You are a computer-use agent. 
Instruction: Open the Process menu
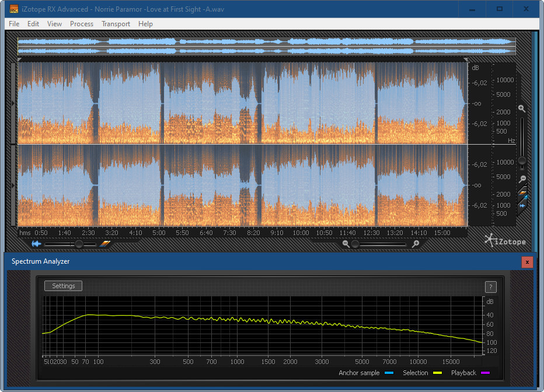[82, 24]
